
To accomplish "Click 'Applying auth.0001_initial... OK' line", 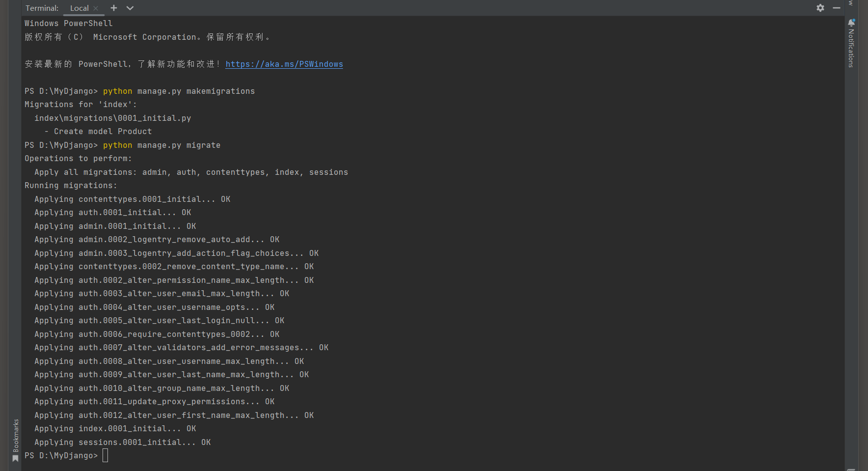I will 113,213.
